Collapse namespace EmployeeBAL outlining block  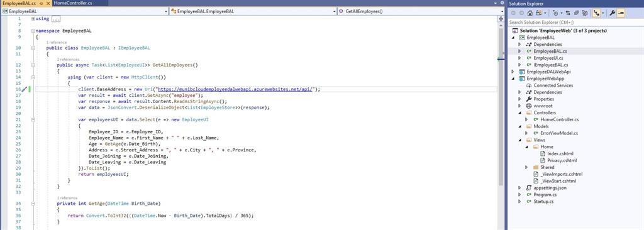(33, 31)
